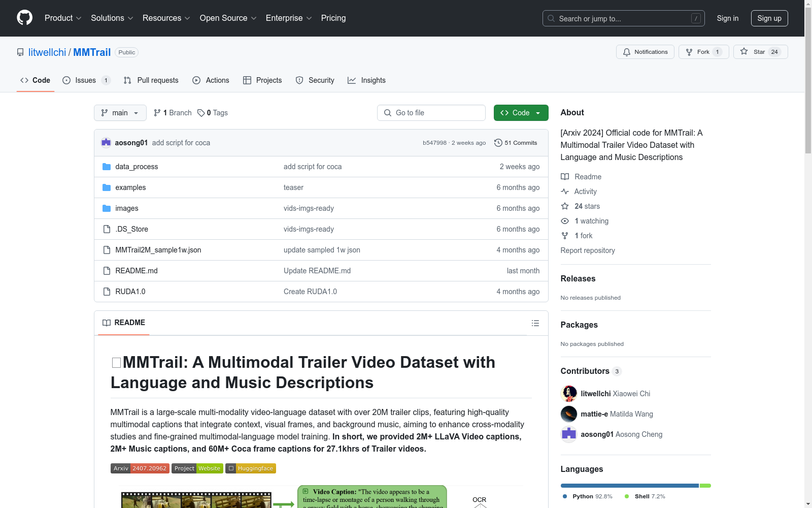
Task: Click the tag icon beside 0 Tags
Action: click(x=201, y=113)
